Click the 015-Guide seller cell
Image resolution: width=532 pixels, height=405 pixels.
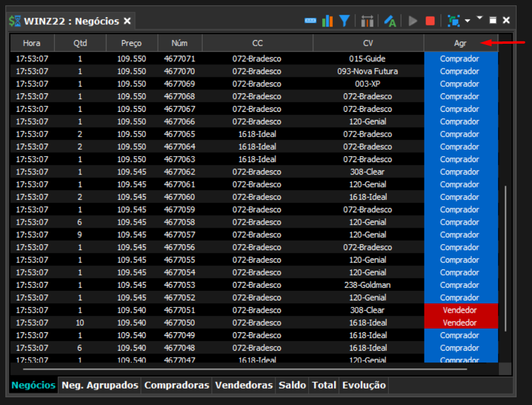click(368, 59)
